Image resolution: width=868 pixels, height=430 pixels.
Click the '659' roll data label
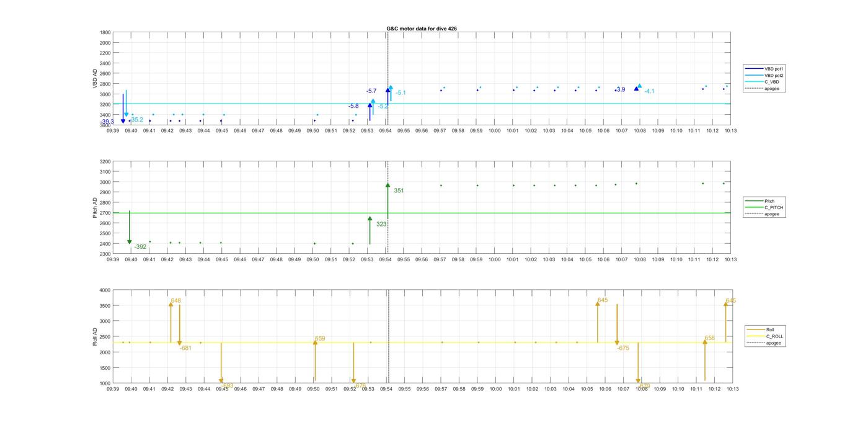[x=320, y=339]
